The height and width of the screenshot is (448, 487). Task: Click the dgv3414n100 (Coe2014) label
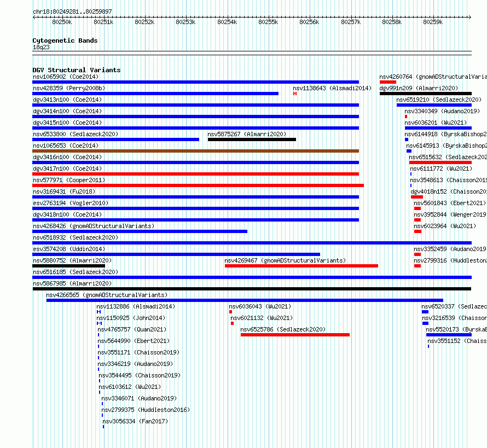tap(67, 111)
